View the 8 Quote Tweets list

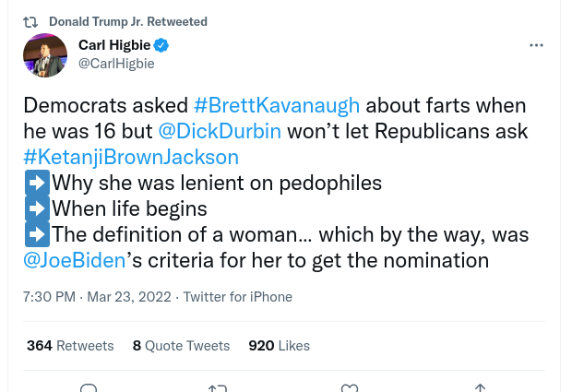point(182,346)
